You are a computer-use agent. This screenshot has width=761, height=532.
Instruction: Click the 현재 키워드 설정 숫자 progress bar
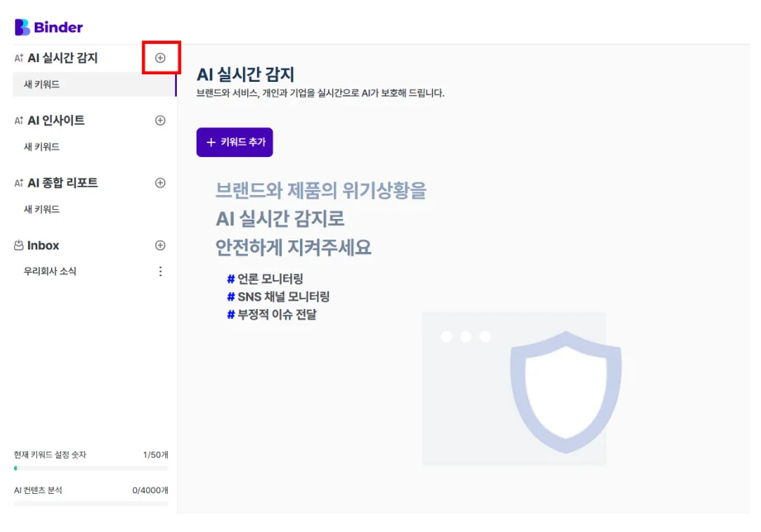coord(91,468)
